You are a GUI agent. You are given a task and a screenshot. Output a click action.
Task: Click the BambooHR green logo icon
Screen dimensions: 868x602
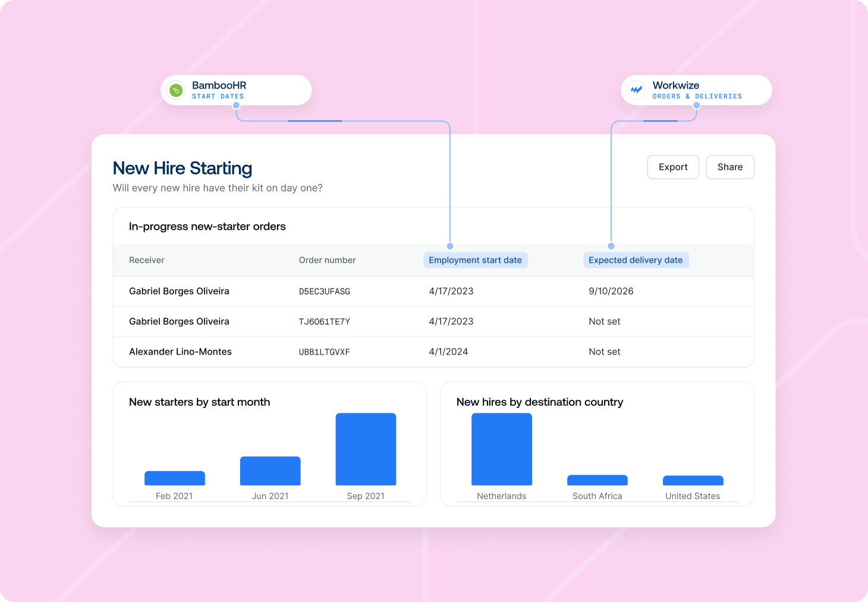point(176,90)
